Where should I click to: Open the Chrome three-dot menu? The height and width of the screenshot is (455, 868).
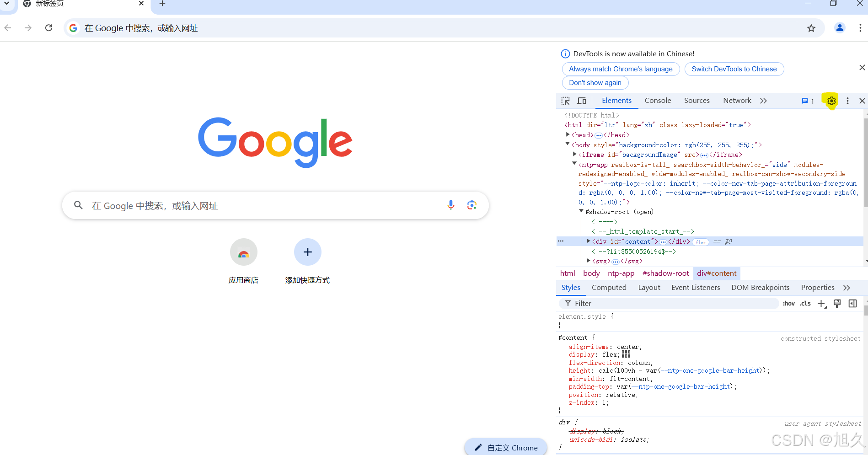pyautogui.click(x=860, y=28)
